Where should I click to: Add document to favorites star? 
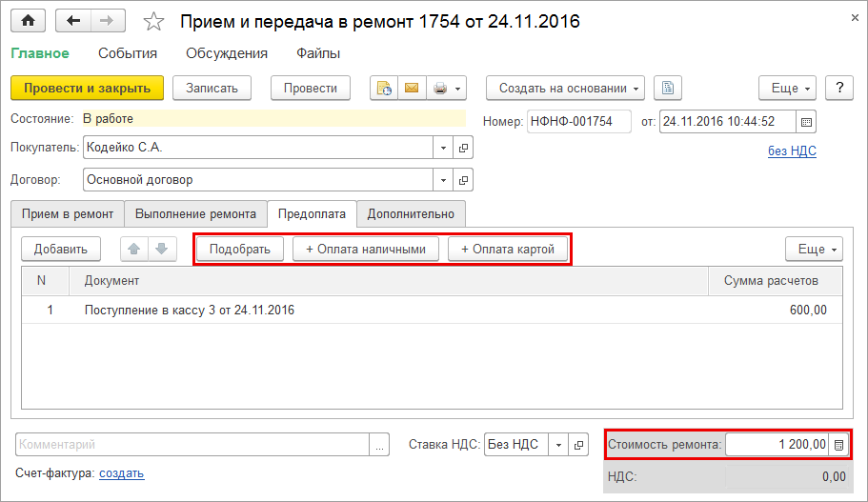click(x=153, y=22)
